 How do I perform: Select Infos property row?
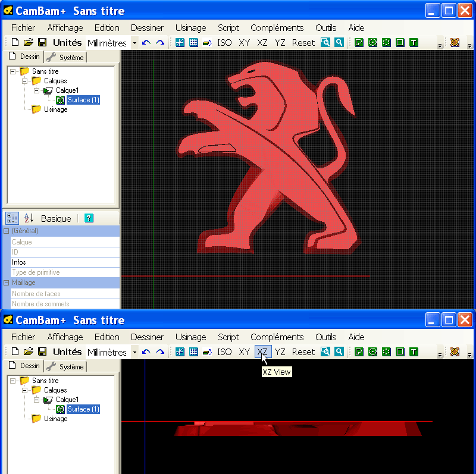(65, 262)
